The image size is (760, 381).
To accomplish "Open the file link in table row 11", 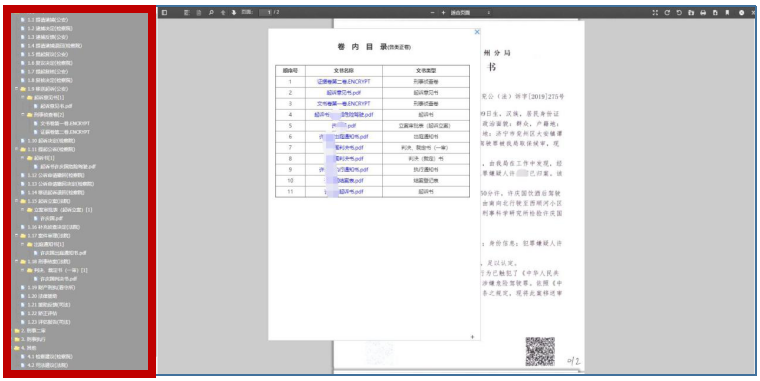I will (x=344, y=192).
